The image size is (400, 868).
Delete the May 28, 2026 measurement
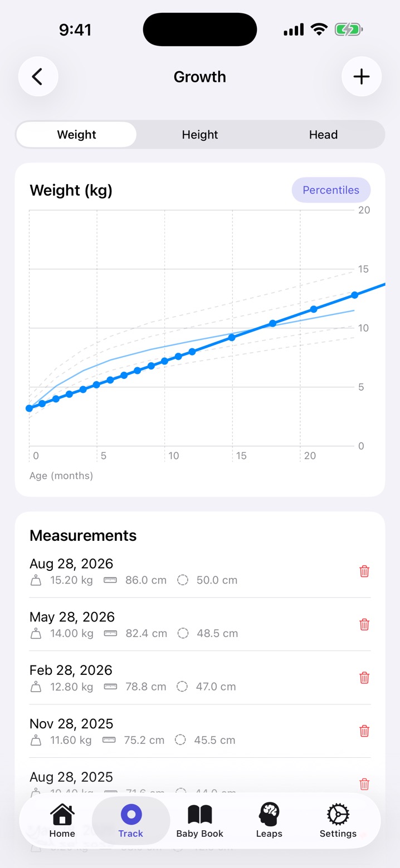364,624
